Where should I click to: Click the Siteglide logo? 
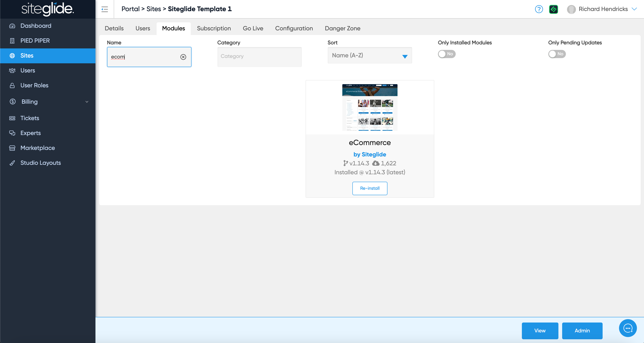pos(48,9)
